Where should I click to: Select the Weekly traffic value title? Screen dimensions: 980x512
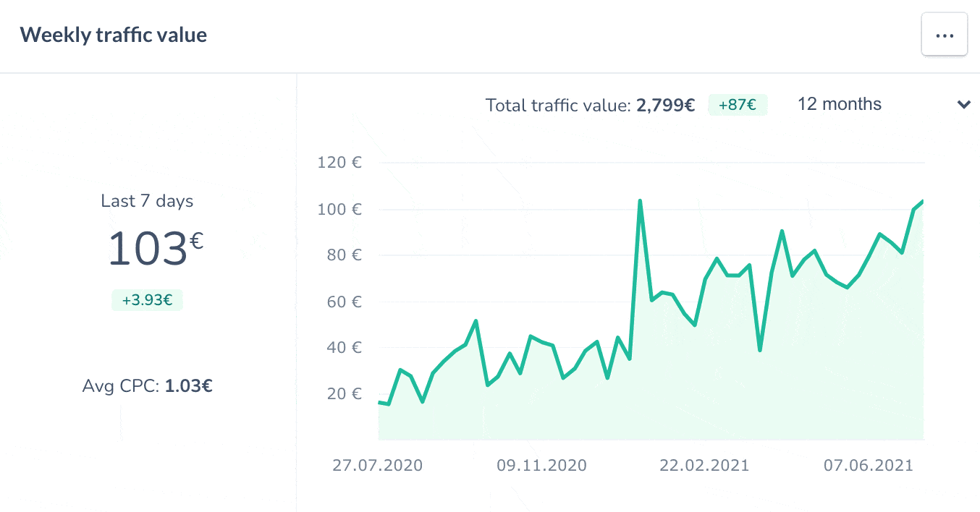point(114,35)
